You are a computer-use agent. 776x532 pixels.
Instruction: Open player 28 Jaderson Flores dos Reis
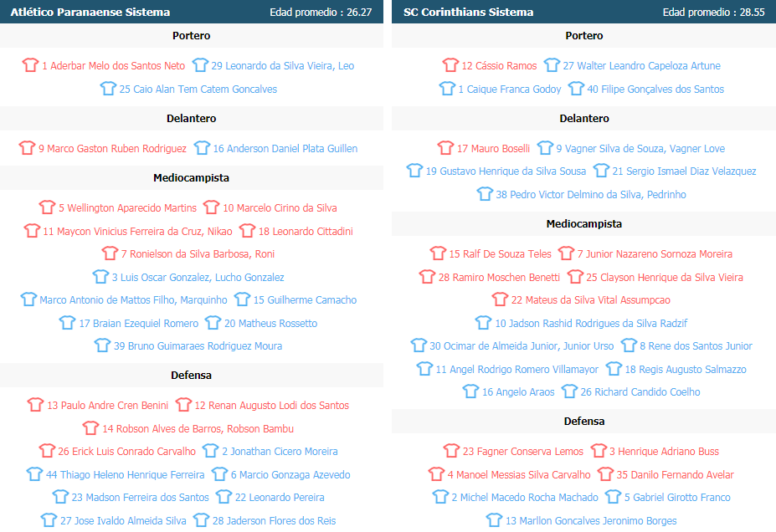pos(275,520)
